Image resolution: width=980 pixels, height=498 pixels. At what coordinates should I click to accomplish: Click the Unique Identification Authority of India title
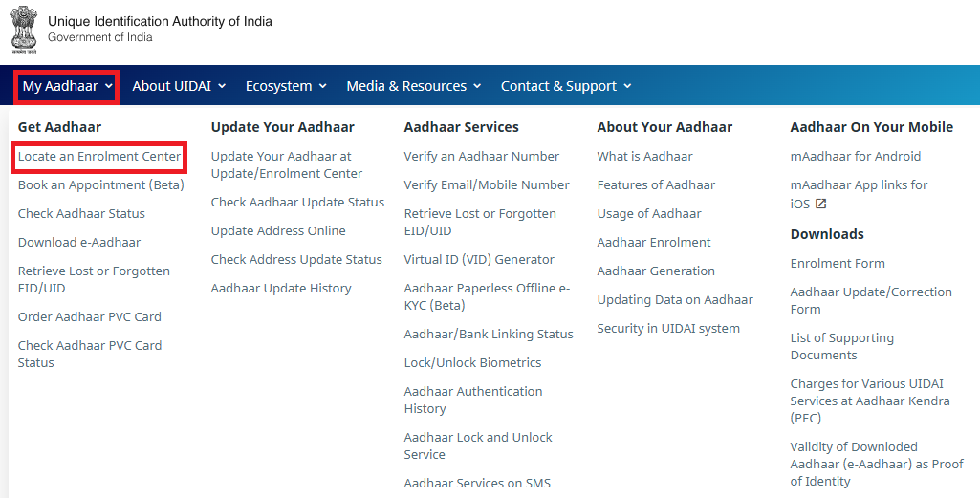(x=160, y=21)
